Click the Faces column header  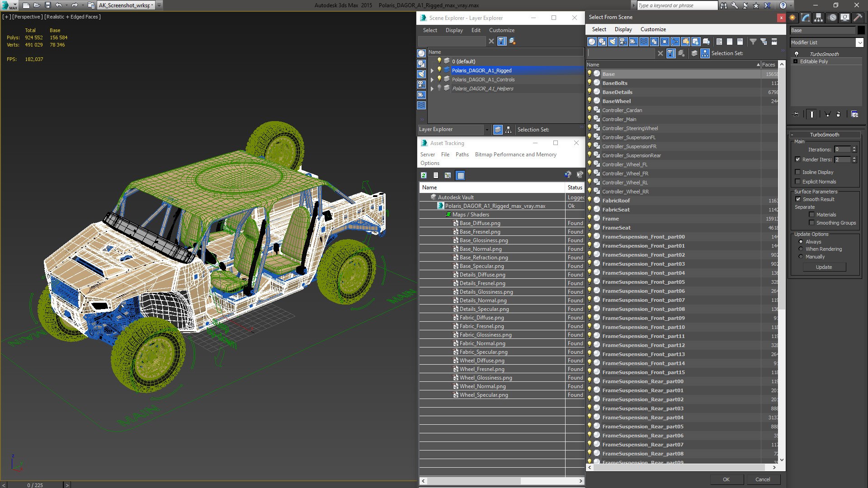tap(769, 65)
